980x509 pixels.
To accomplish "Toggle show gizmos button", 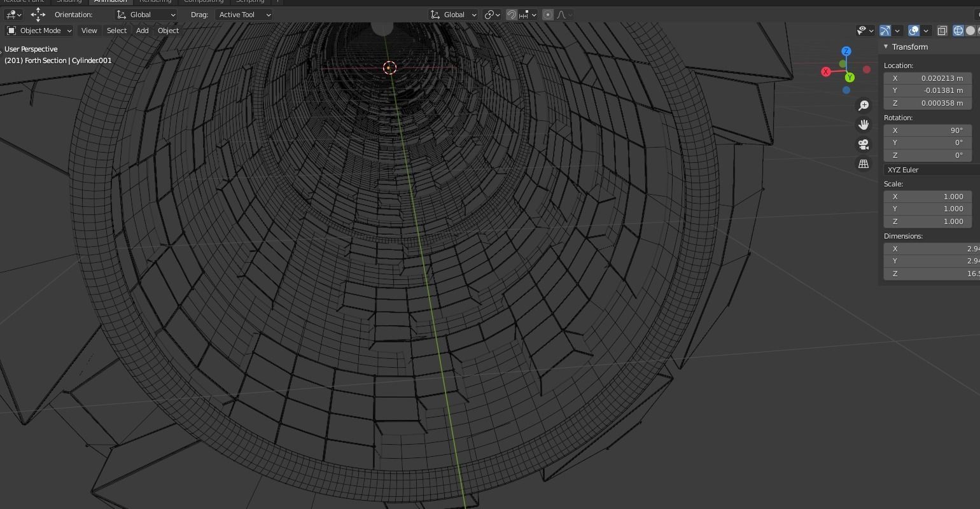I will pos(885,31).
